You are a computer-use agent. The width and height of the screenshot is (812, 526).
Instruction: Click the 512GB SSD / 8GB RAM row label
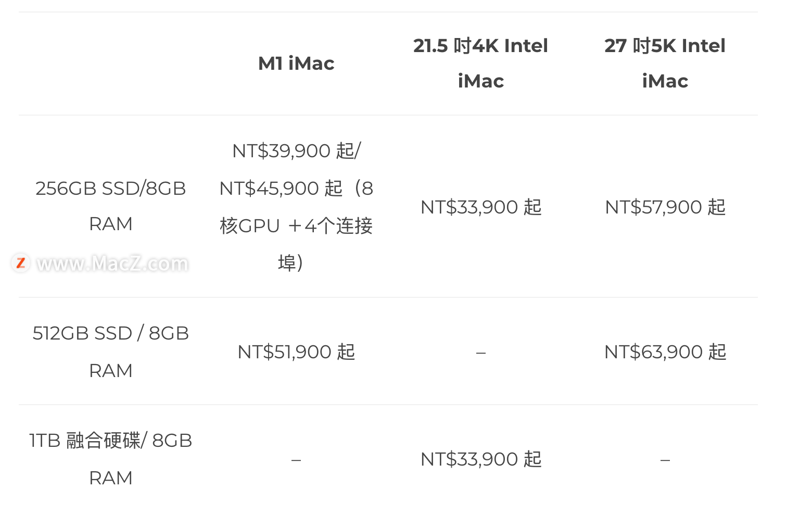coord(111,352)
